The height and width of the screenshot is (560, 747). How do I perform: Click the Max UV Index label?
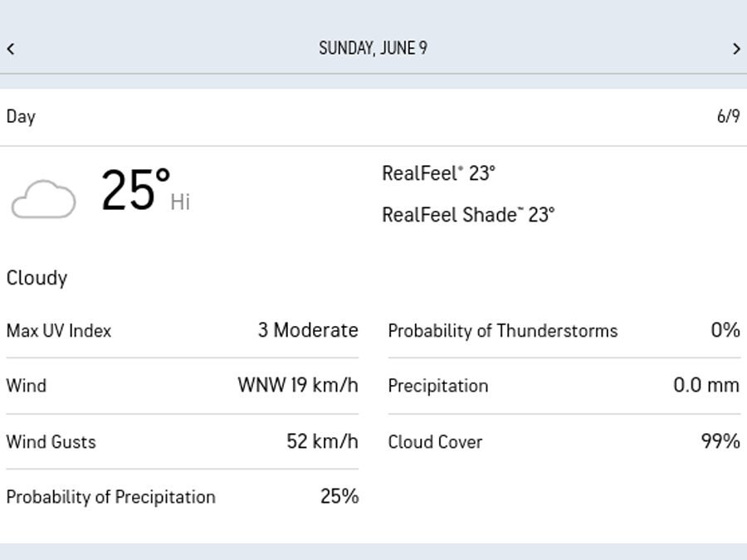[59, 331]
